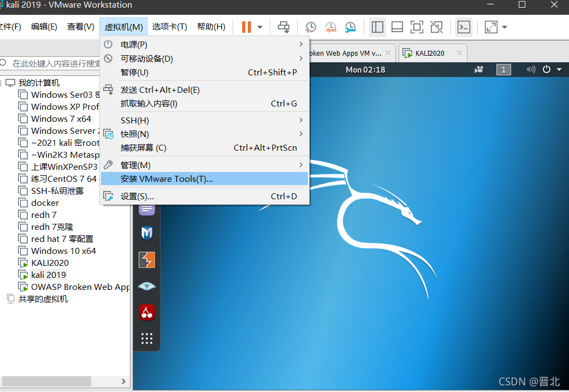Open 设置(S)... from the menu
569x392 pixels.
205,197
